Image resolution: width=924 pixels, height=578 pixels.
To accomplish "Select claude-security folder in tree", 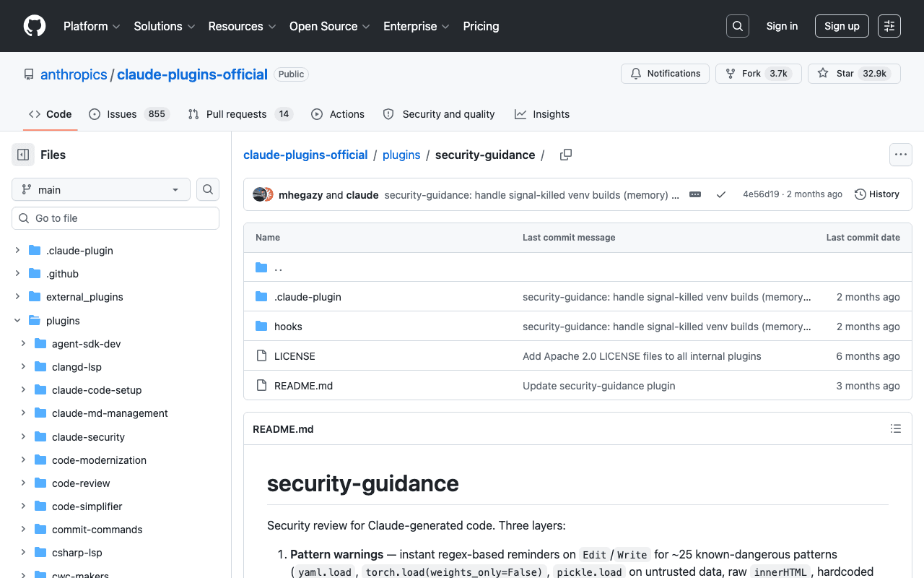I will pos(88,437).
